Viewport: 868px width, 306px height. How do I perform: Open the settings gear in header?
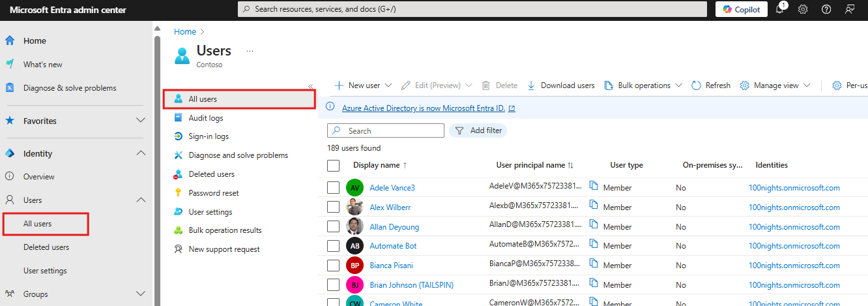pos(803,10)
